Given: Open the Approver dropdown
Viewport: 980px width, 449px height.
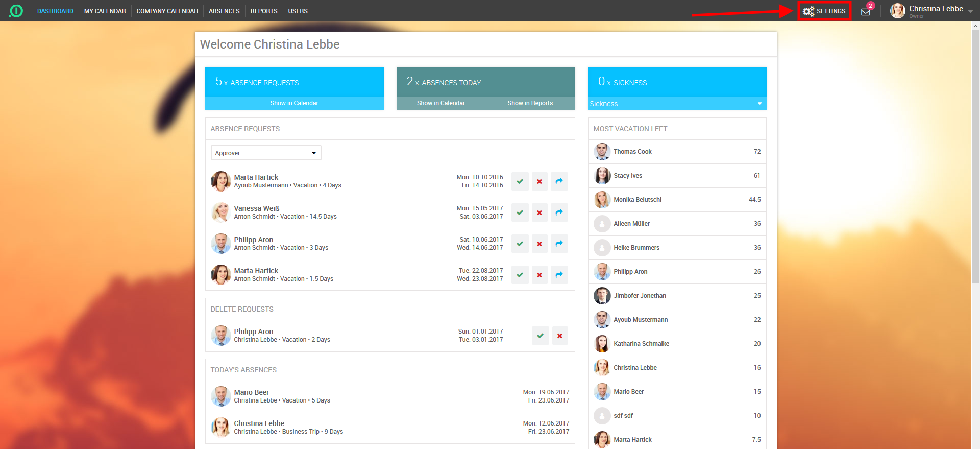Looking at the screenshot, I should [266, 153].
